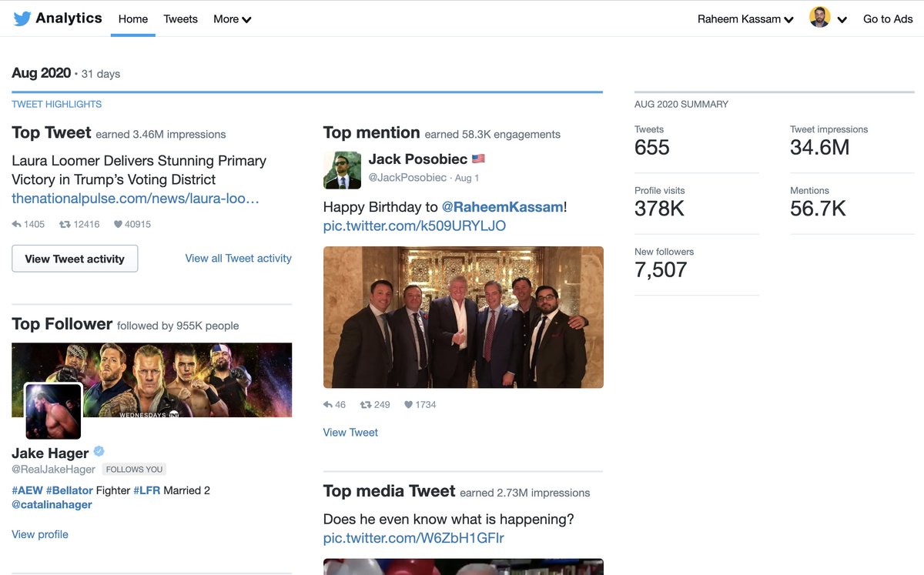
Task: Open the Jake Hager name link
Action: (x=50, y=453)
